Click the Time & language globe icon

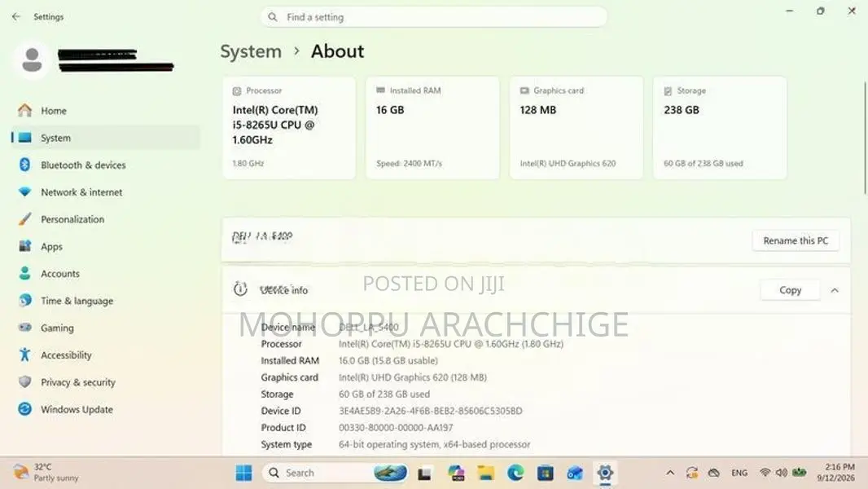point(25,300)
